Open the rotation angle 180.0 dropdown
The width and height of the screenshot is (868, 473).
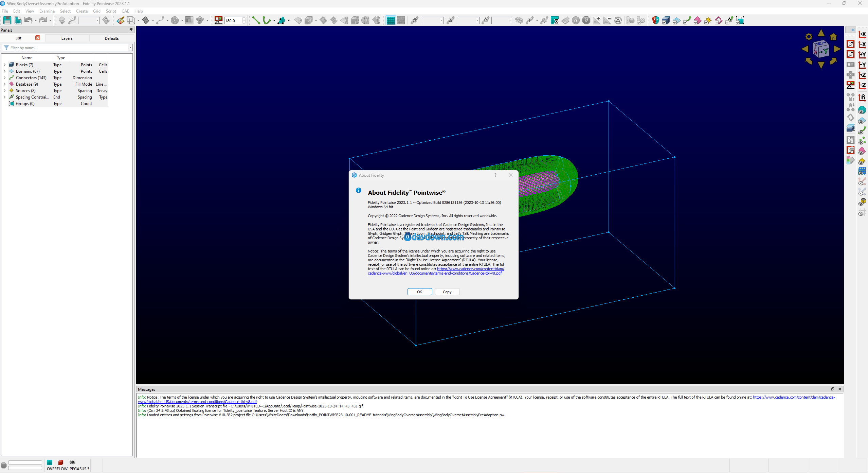click(244, 20)
